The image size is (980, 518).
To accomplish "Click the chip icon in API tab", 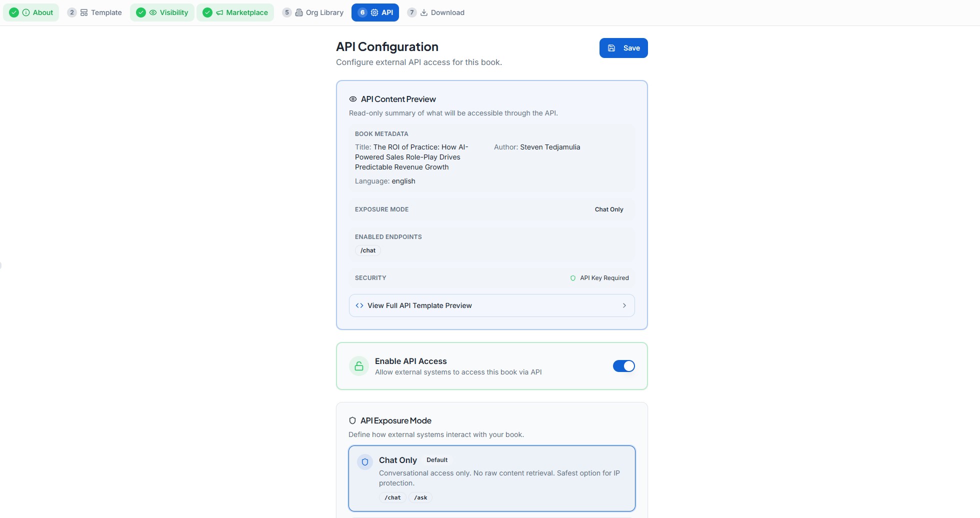I will [x=374, y=12].
